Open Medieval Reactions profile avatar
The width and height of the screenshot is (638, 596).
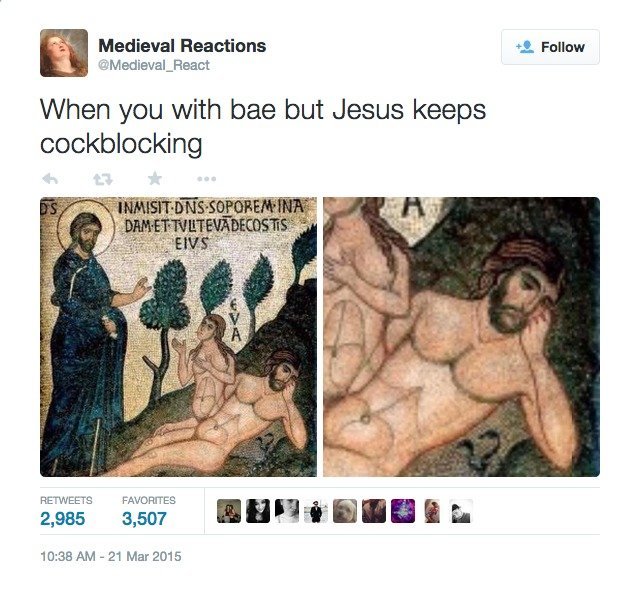(x=64, y=53)
